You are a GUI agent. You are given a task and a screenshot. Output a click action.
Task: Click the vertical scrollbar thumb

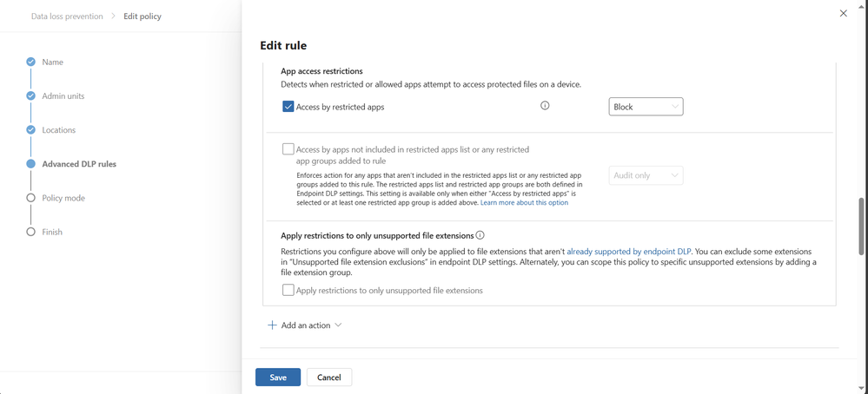coord(861,227)
